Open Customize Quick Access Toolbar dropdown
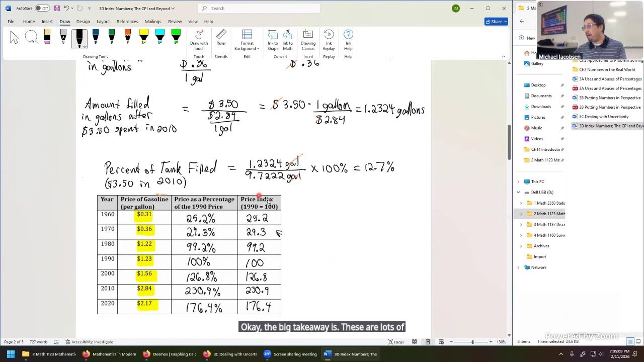Image resolution: width=644 pixels, height=362 pixels. tap(90, 9)
